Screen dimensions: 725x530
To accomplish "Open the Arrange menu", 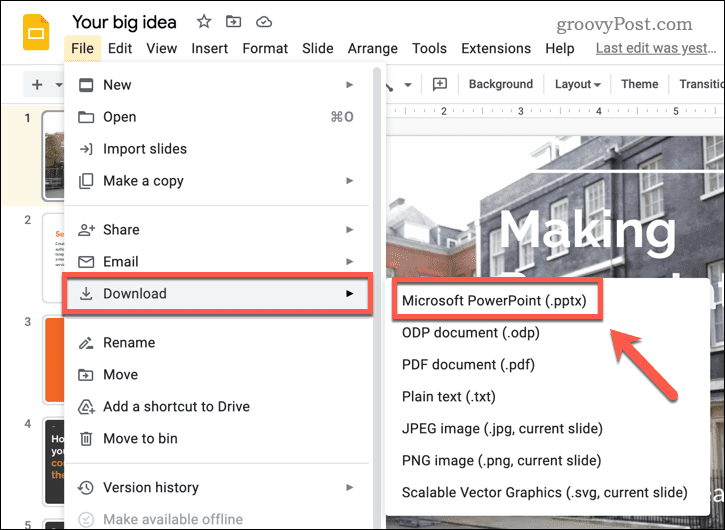I will (373, 48).
